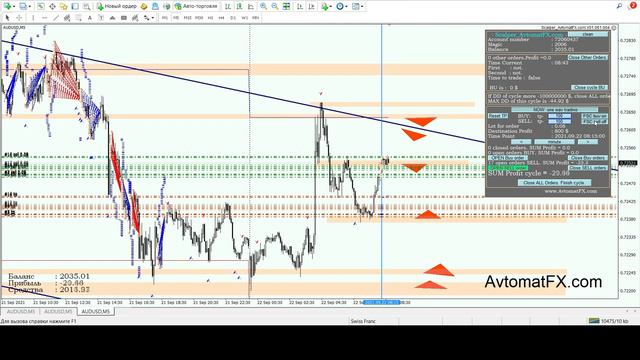Open the Indicators list icon

click(324, 6)
